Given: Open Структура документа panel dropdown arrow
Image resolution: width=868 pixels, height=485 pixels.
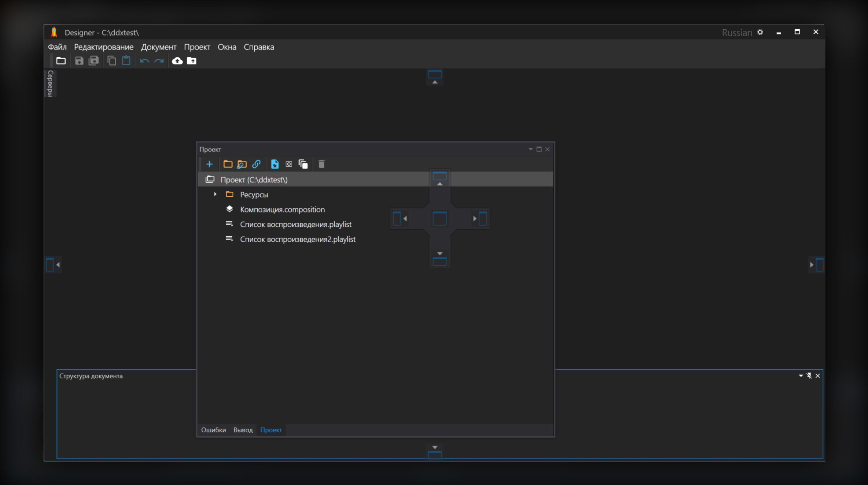Looking at the screenshot, I should click(x=801, y=376).
